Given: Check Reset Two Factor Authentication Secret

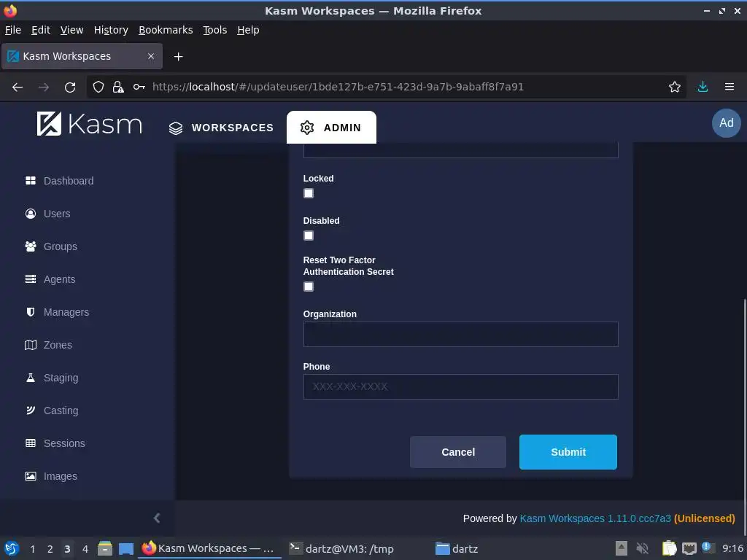Looking at the screenshot, I should (x=309, y=287).
